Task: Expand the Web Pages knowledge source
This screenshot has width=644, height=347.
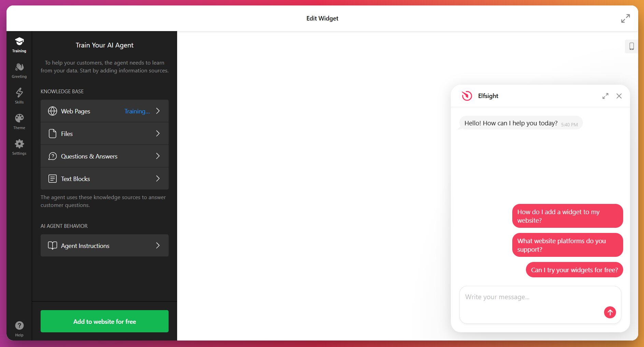Action: [104, 111]
